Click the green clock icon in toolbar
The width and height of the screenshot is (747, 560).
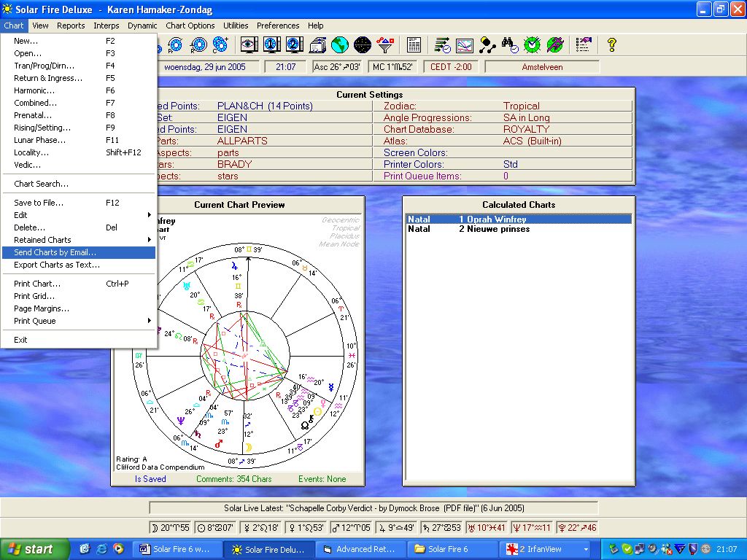click(x=533, y=45)
